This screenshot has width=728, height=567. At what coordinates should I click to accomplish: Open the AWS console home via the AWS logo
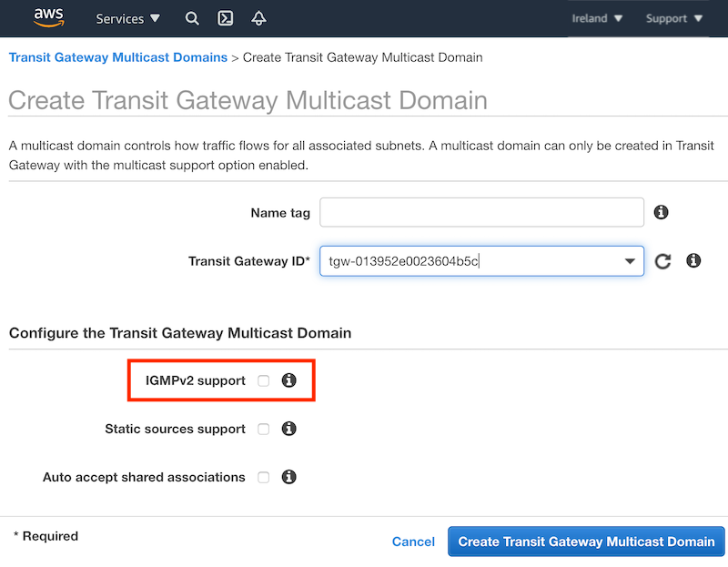tap(48, 18)
